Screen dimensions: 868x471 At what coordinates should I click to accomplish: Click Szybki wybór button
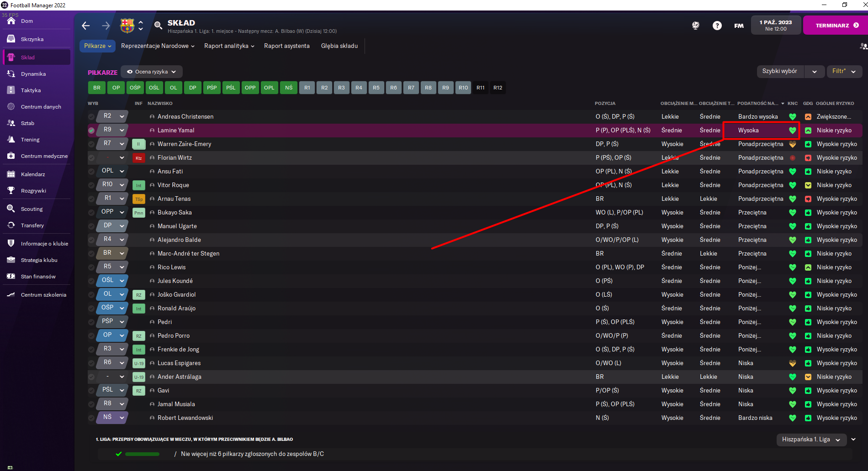tap(780, 71)
